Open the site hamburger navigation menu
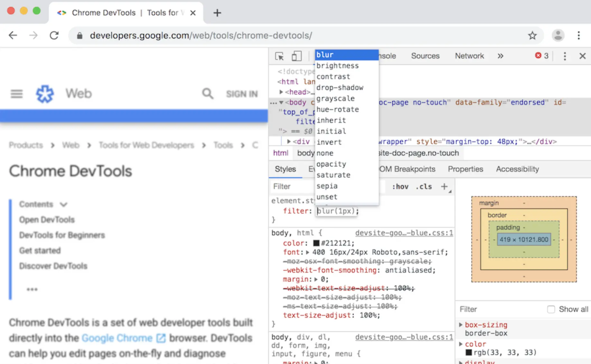Viewport: 591px width, 364px height. pyautogui.click(x=17, y=94)
